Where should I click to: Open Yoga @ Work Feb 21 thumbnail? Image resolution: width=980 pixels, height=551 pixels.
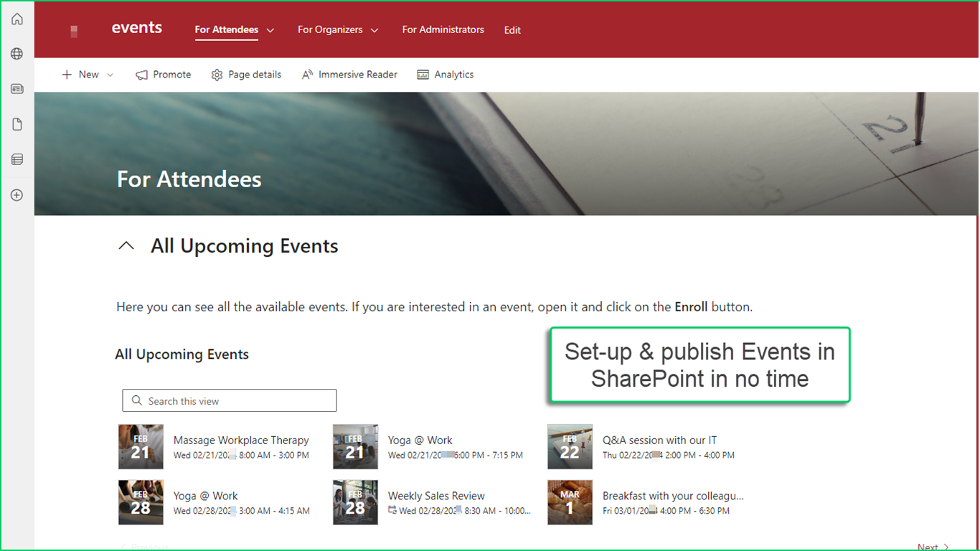click(x=355, y=446)
